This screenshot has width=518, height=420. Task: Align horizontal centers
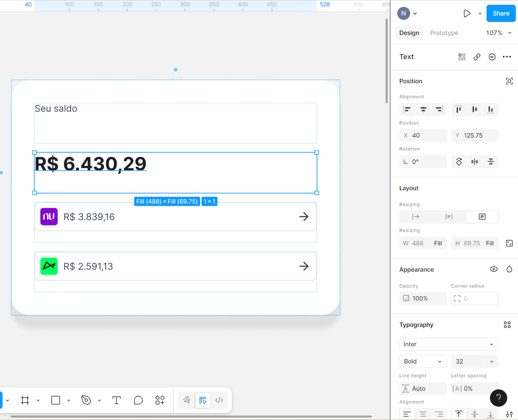(423, 110)
